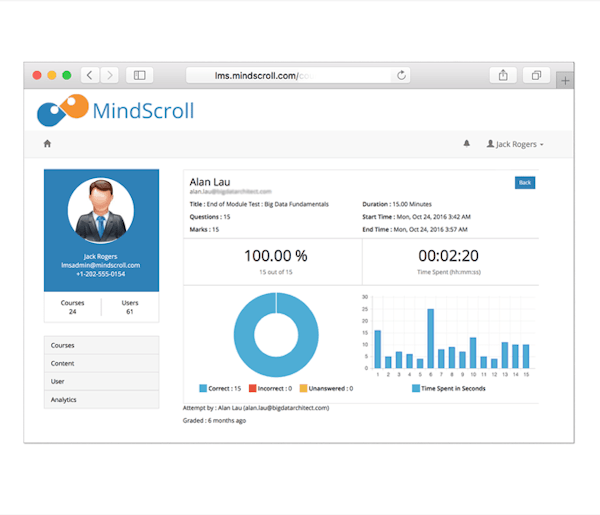Reload the page with the refresh icon
This screenshot has height=515, width=600.
(401, 75)
